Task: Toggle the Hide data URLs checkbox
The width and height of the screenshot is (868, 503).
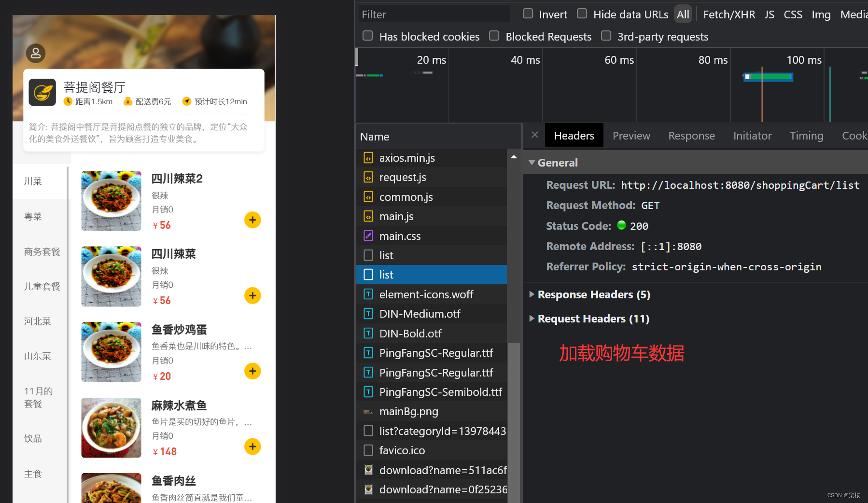Action: 582,14
